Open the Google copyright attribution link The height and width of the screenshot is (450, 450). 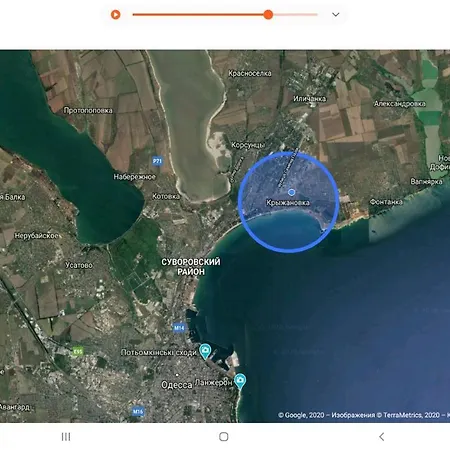coord(301,415)
